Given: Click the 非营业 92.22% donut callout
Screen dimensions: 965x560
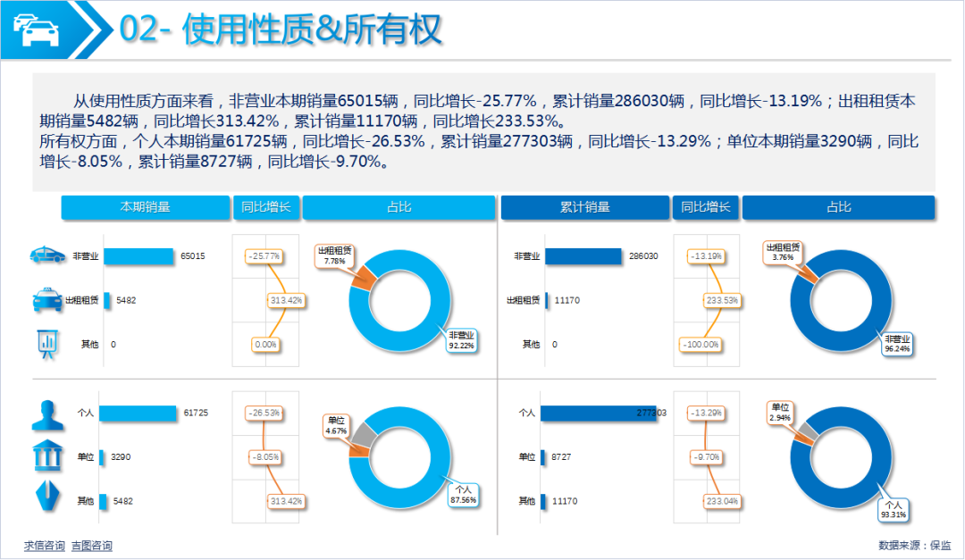Looking at the screenshot, I should 461,340.
